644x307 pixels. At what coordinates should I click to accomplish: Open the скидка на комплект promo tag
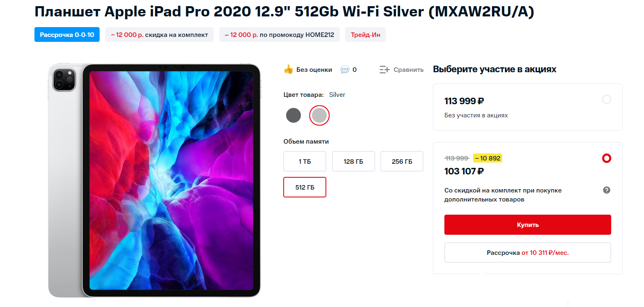click(159, 34)
